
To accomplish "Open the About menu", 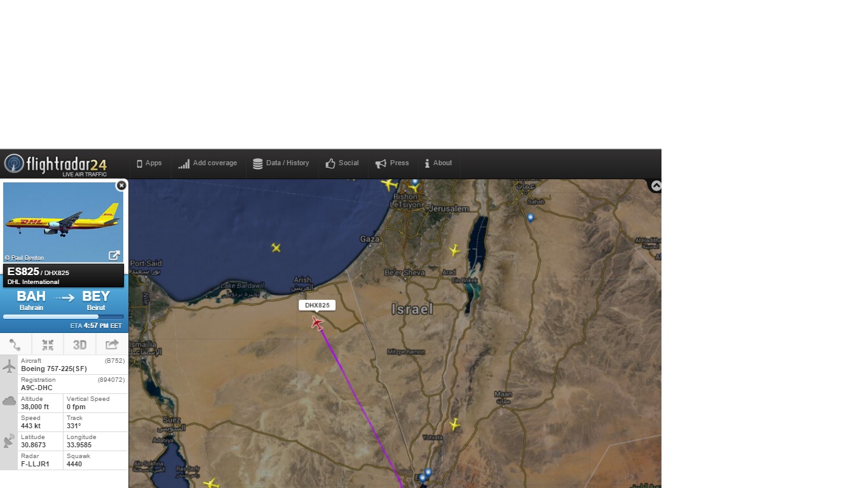I will pyautogui.click(x=438, y=163).
